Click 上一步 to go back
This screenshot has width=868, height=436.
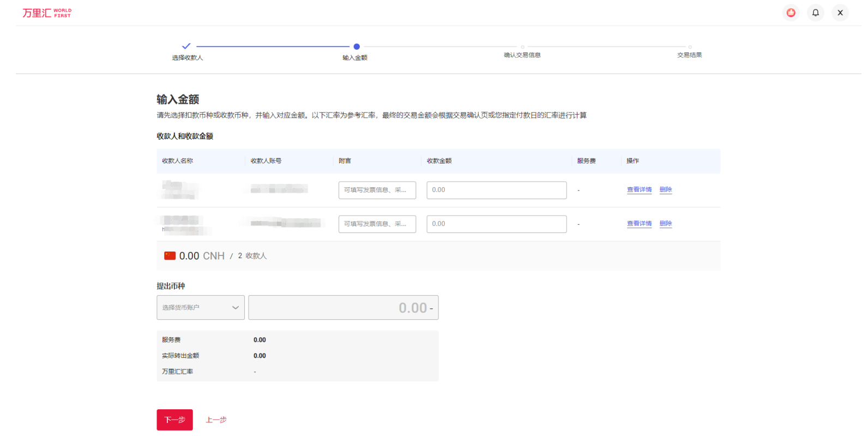click(216, 420)
